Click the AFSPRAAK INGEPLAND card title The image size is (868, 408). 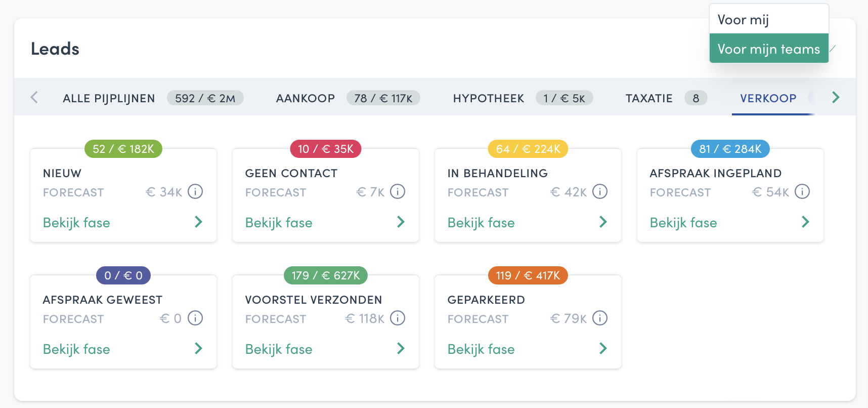(715, 173)
